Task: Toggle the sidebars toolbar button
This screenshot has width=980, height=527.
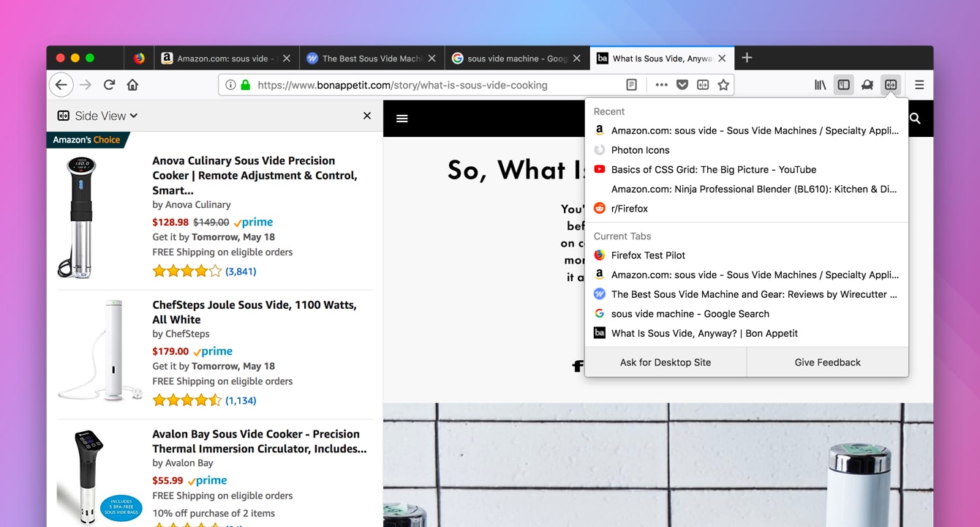Action: (844, 85)
